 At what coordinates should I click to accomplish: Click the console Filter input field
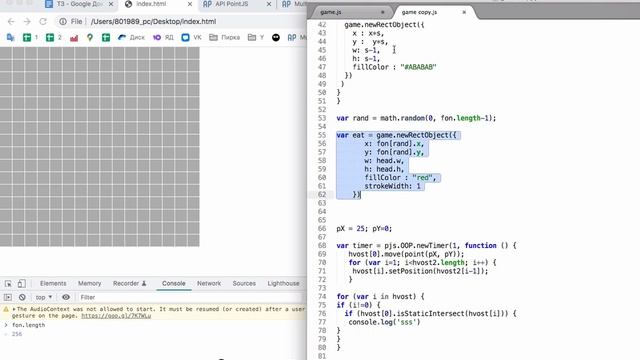pyautogui.click(x=192, y=297)
